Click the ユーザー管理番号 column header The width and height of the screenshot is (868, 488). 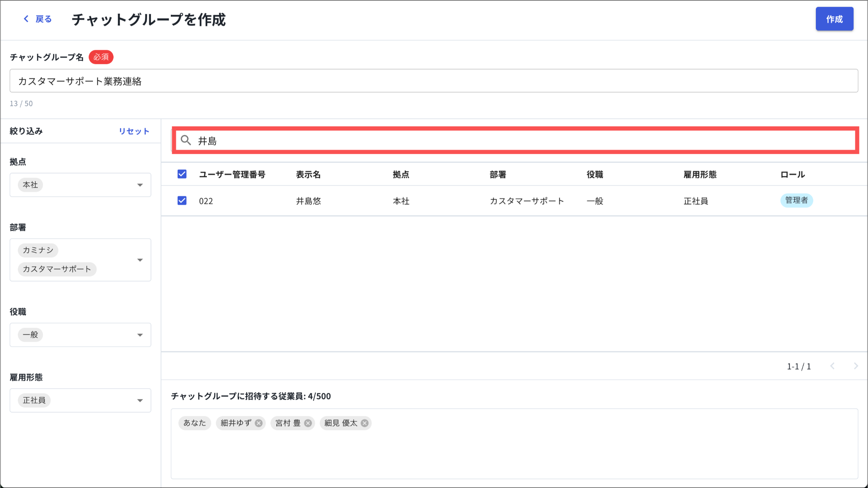coord(232,175)
